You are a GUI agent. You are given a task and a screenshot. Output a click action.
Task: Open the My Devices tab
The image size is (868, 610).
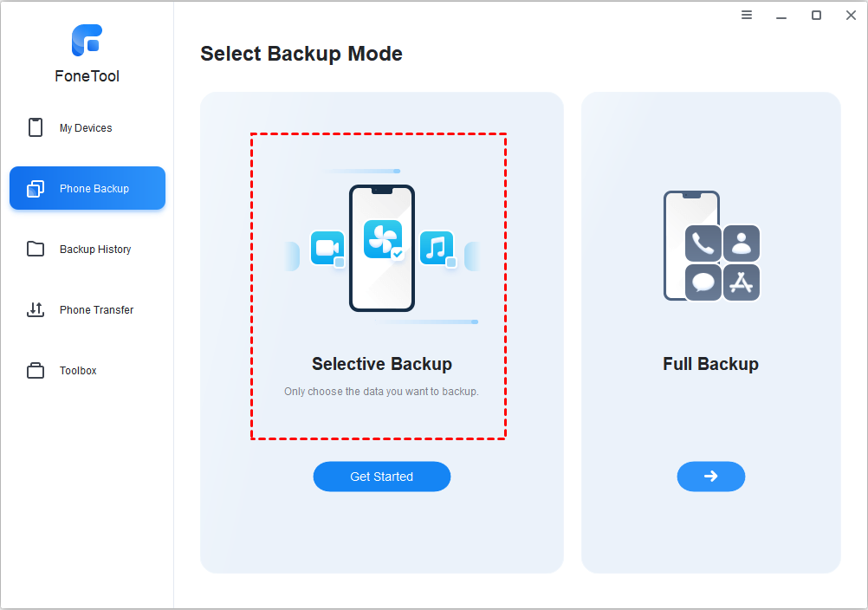point(86,128)
